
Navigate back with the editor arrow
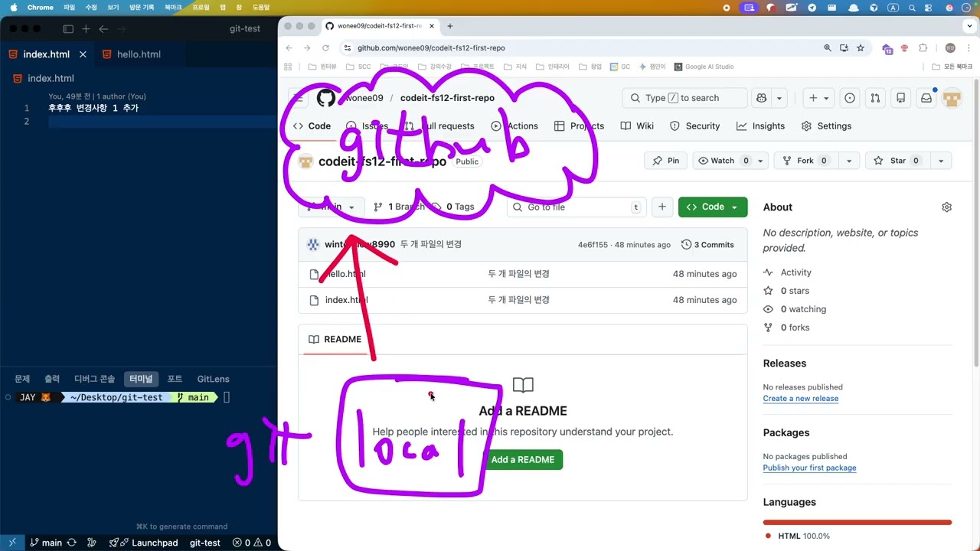coord(103,29)
